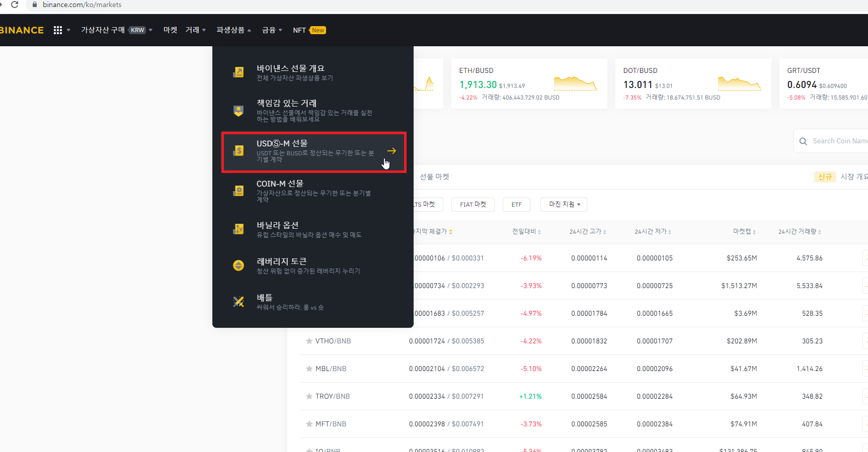
Task: Click the USDⓈ-M 선물 dollar icon
Action: (x=239, y=151)
